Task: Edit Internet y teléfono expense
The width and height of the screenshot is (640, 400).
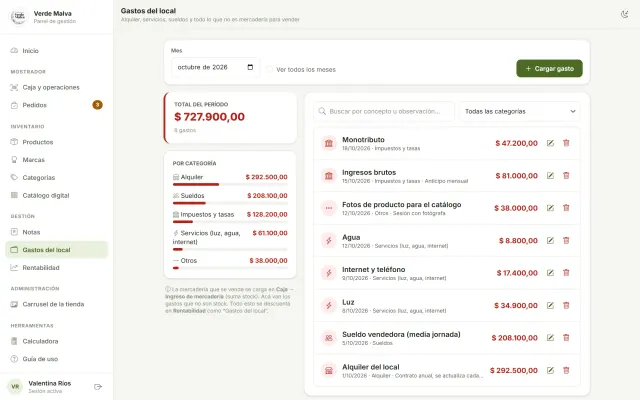Action: [550, 273]
